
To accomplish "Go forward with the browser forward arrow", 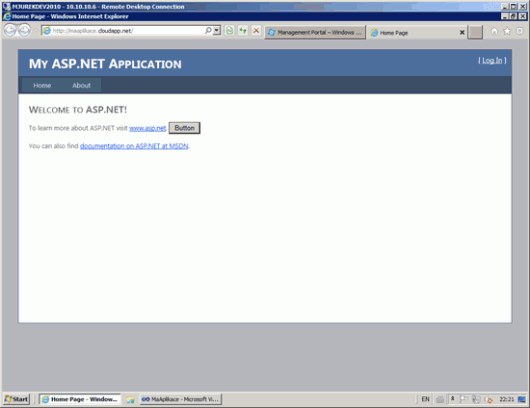I will tap(24, 31).
